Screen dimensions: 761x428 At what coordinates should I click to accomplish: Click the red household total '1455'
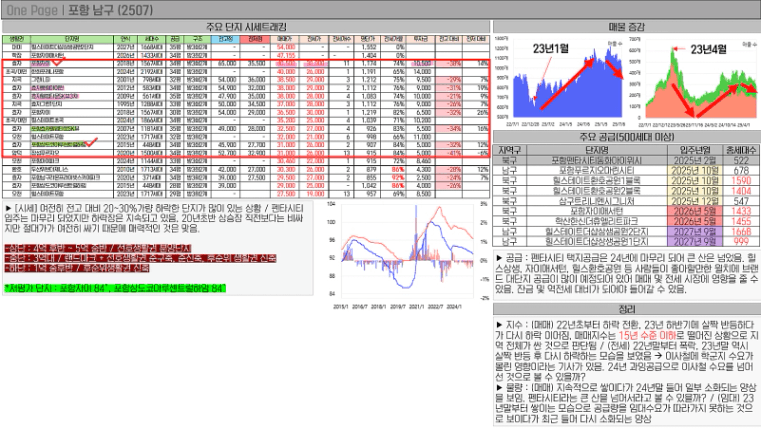(741, 221)
